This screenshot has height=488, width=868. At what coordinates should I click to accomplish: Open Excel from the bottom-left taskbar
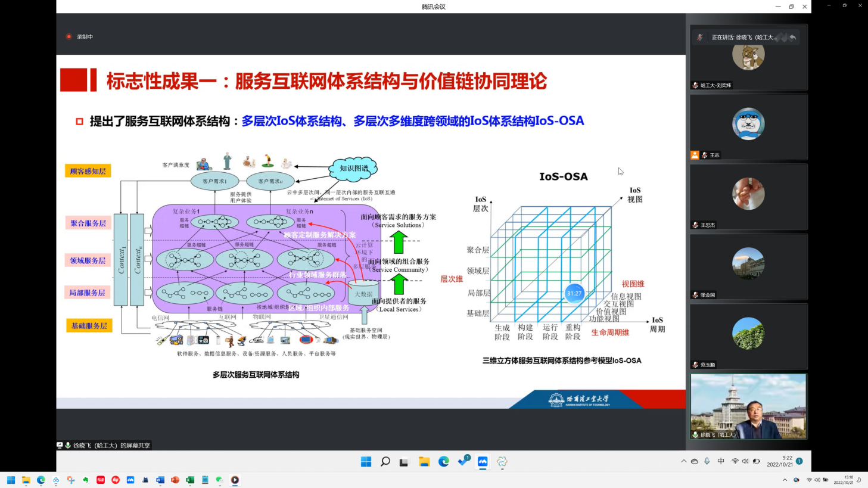190,480
